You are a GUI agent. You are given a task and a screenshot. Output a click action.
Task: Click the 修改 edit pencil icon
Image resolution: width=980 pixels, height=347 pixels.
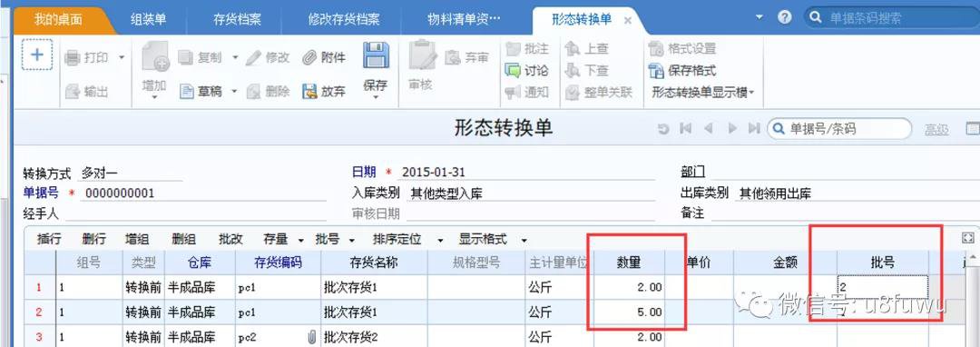point(254,57)
